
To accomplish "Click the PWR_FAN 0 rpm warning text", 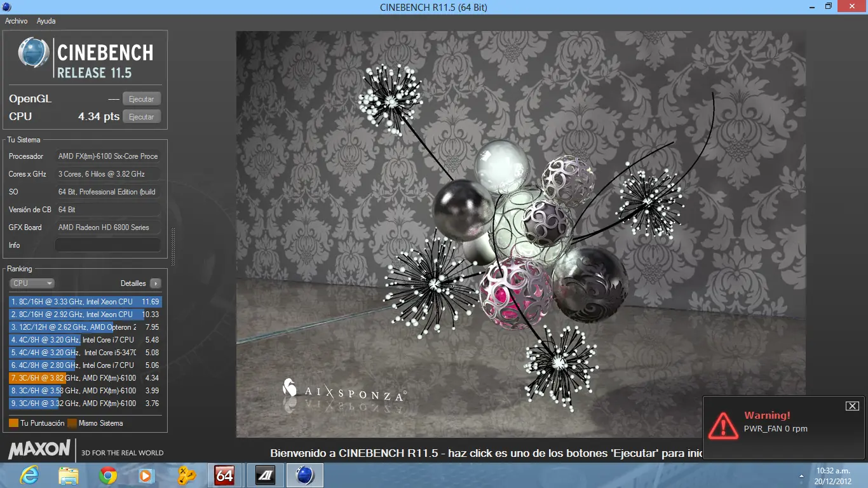I will (775, 429).
